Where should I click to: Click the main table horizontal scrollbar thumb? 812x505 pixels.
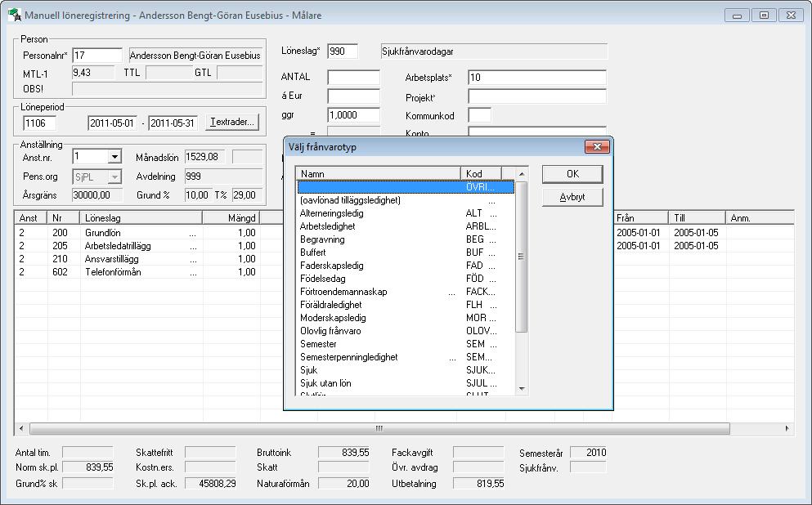point(379,428)
